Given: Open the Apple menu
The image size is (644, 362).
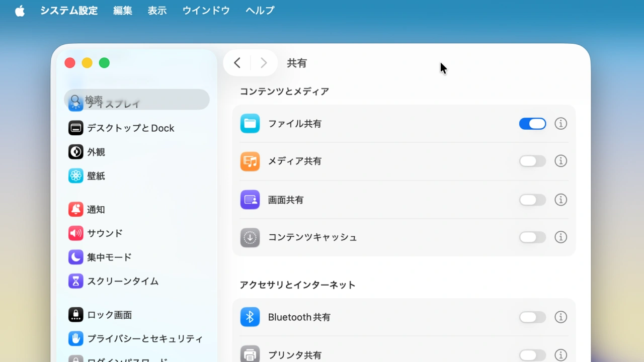Looking at the screenshot, I should point(20,10).
